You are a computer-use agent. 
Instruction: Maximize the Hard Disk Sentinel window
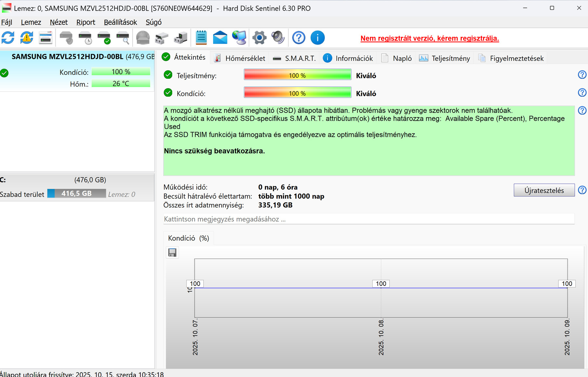[552, 8]
